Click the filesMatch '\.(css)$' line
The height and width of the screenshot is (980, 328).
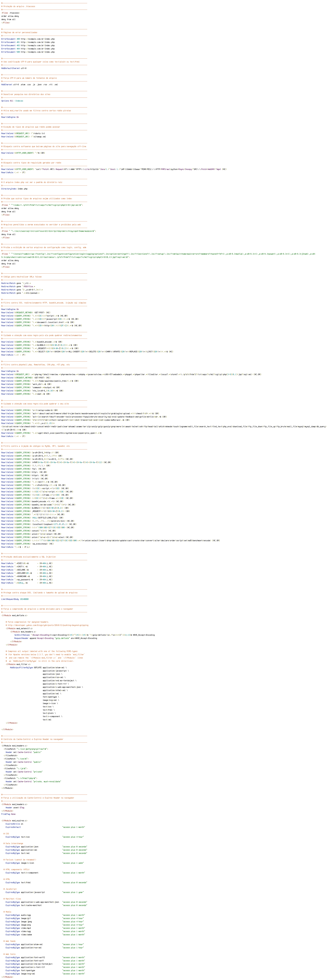point(16,759)
